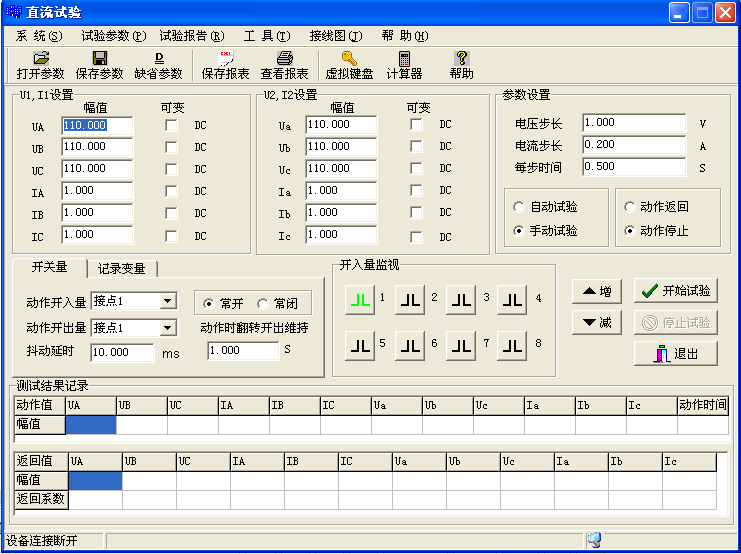Click digital input monitor indicator 2
Image resolution: width=741 pixels, height=554 pixels.
(410, 300)
